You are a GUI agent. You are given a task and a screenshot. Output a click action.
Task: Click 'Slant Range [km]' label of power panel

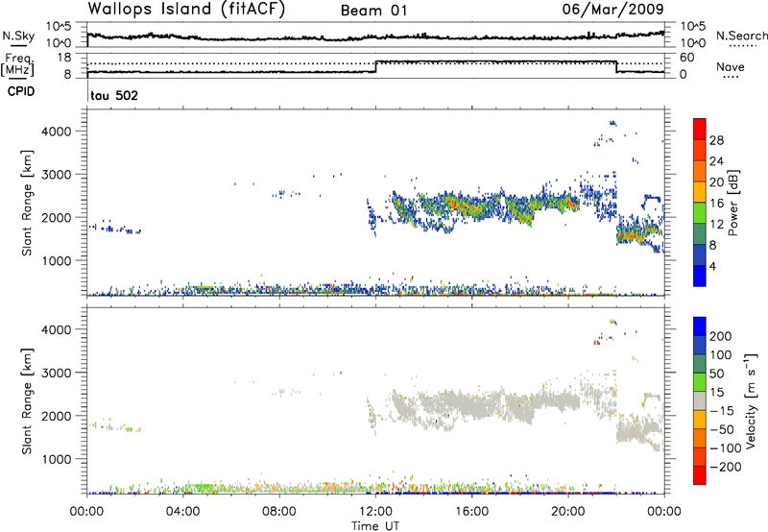(x=27, y=203)
